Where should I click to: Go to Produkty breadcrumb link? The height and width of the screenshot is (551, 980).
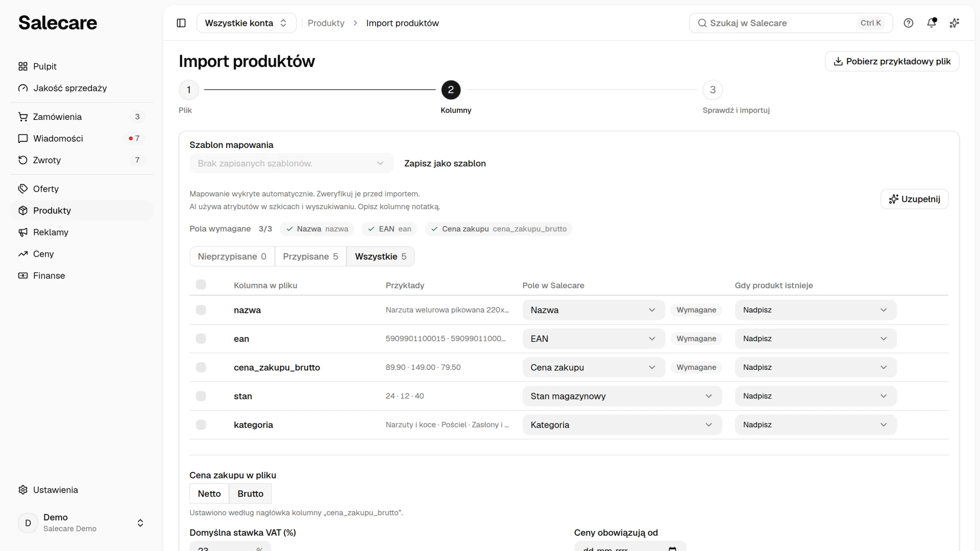pos(326,23)
